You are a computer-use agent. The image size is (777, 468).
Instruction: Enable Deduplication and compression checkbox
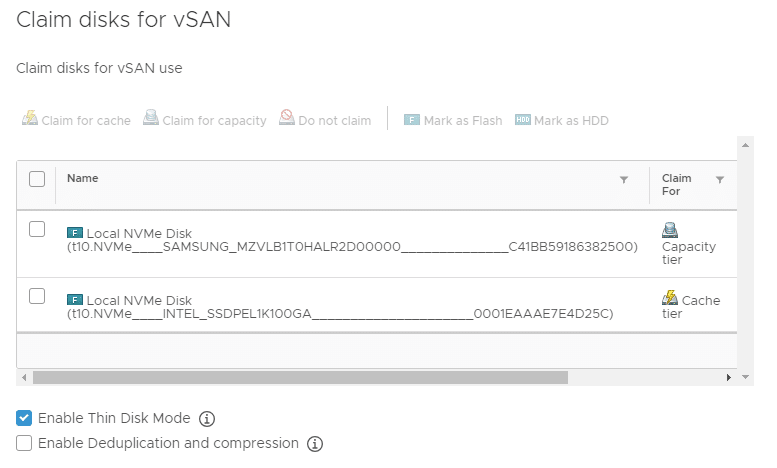click(24, 443)
